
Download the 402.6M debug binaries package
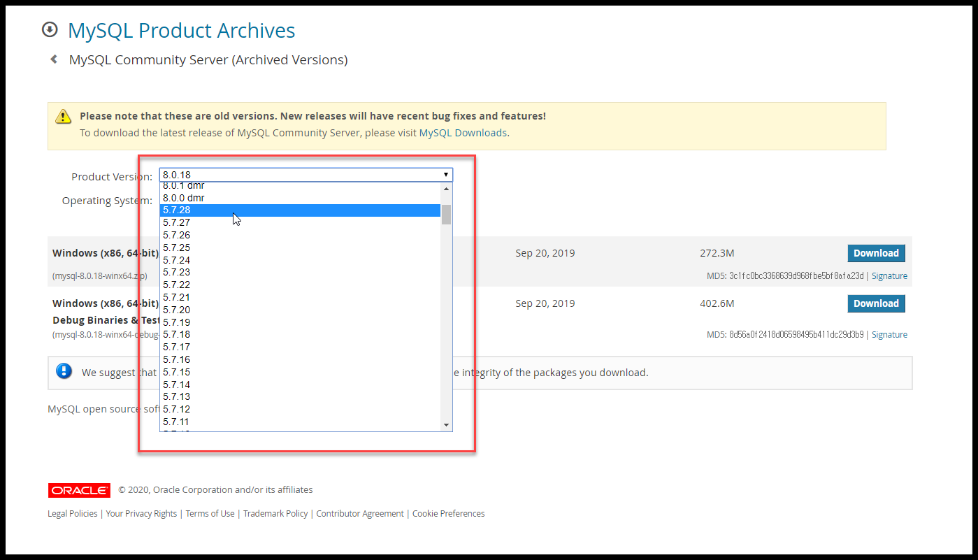coord(876,303)
